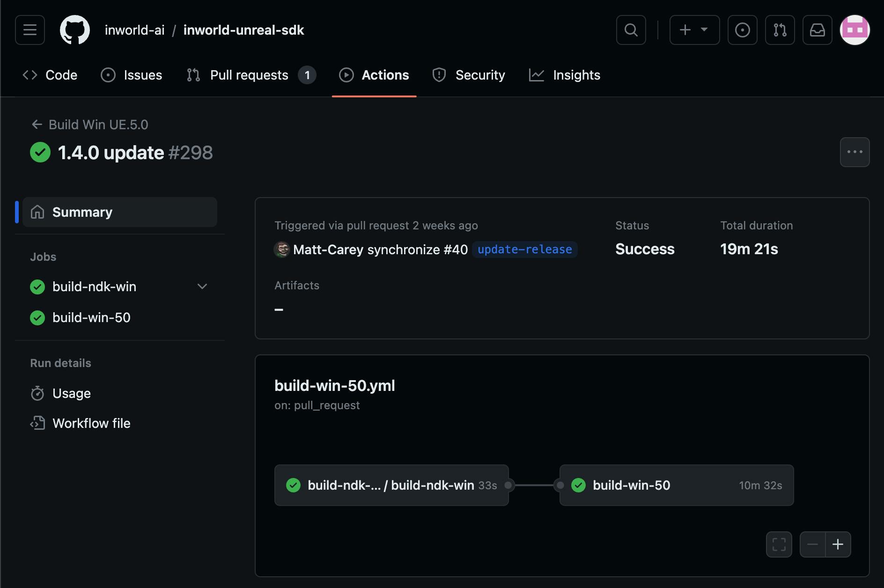
Task: Open the issues circle icon in header
Action: [742, 30]
